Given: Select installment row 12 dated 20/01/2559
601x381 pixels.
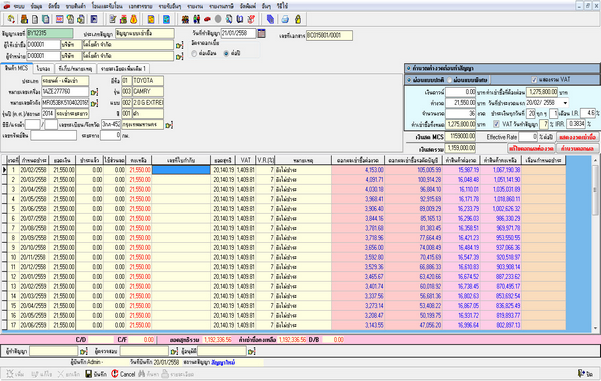Looking at the screenshot, I should [x=284, y=277].
